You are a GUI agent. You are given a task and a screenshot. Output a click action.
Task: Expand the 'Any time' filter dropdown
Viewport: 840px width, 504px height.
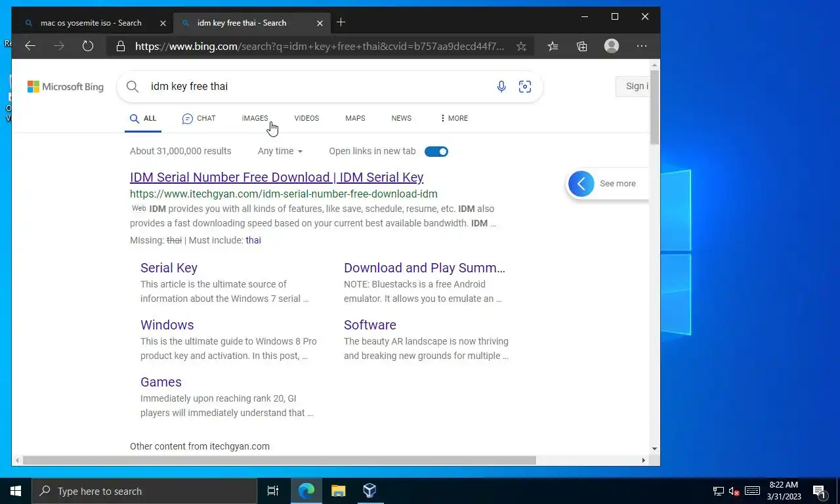(280, 151)
